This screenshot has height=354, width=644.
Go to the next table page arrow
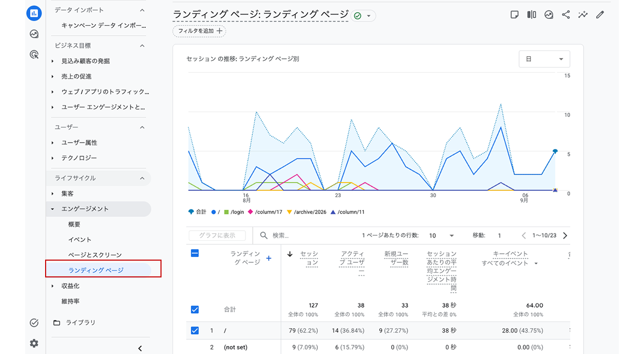tap(565, 235)
